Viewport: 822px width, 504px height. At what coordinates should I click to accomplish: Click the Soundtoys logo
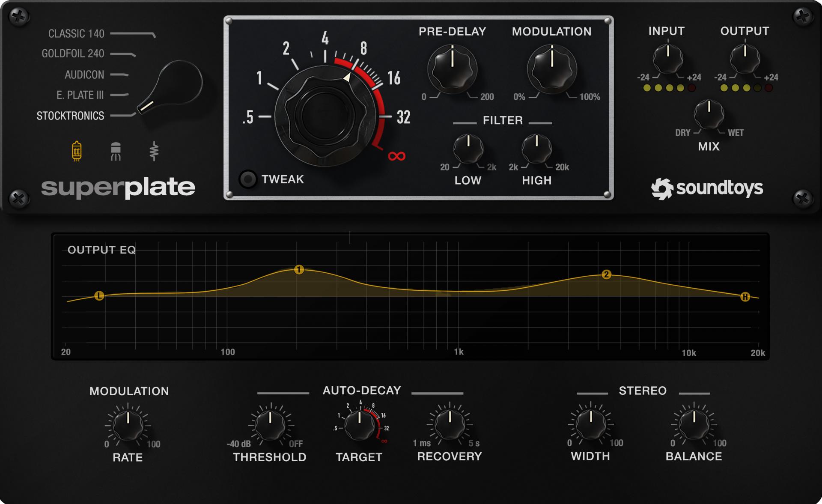707,188
